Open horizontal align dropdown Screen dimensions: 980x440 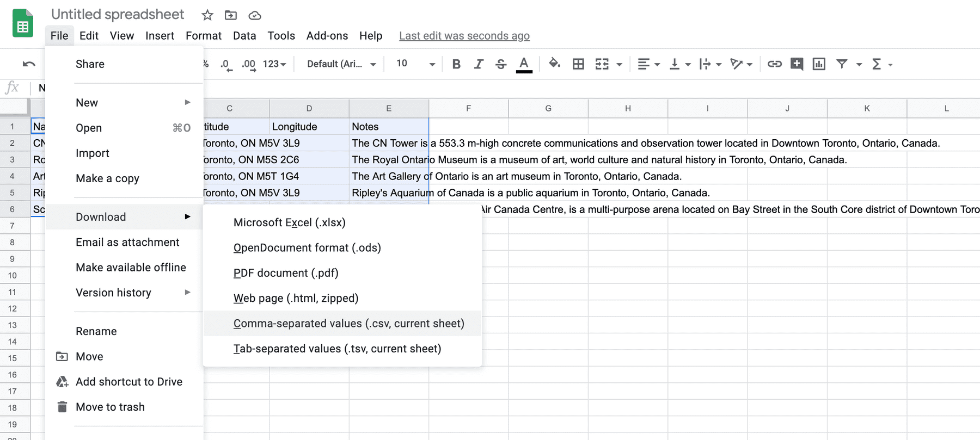pos(648,64)
